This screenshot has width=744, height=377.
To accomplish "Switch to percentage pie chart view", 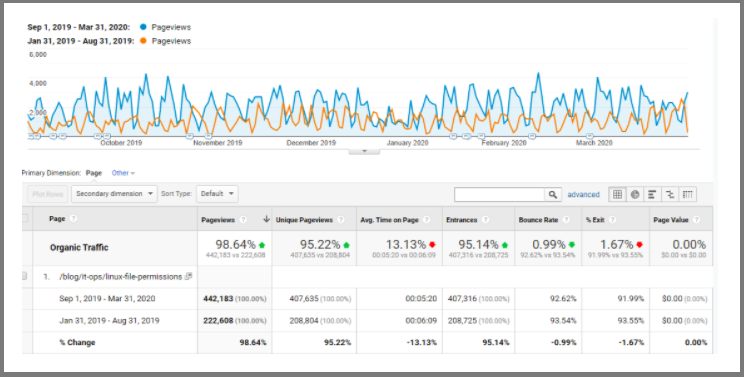I will (635, 194).
